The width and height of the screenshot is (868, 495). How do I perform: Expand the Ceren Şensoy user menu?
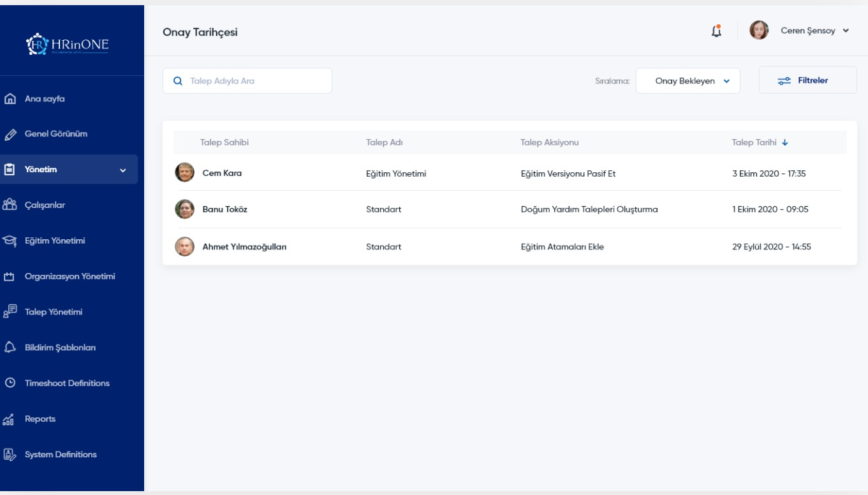pyautogui.click(x=846, y=31)
